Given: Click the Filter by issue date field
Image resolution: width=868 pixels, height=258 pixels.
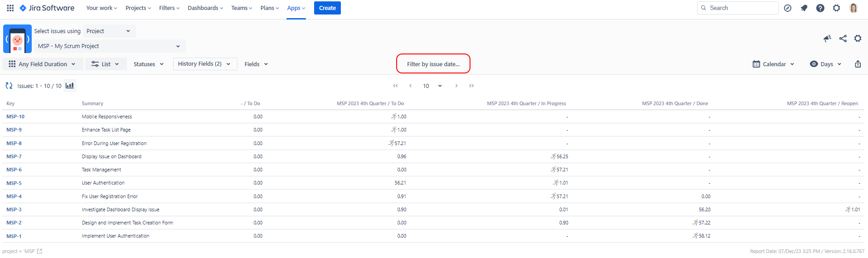Looking at the screenshot, I should point(433,64).
